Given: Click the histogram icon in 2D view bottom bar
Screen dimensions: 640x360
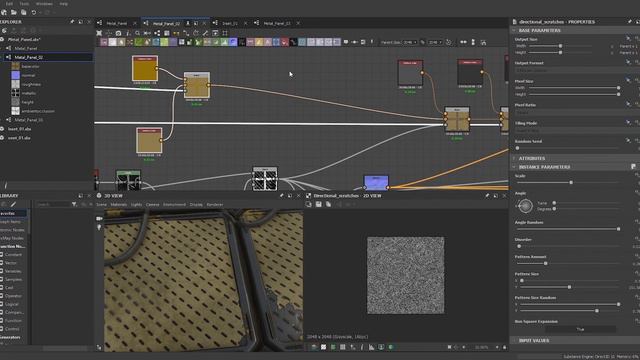Looking at the screenshot, I should coord(371,347).
